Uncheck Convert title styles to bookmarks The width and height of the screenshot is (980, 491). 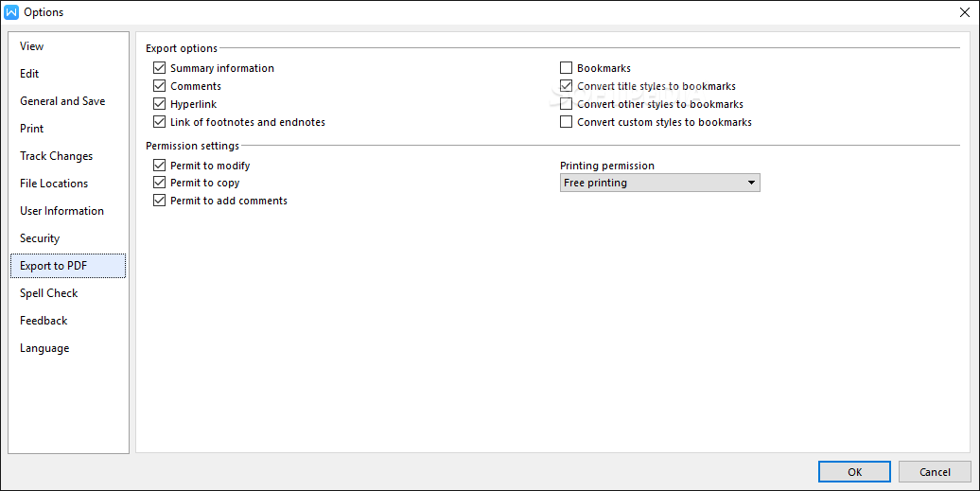point(567,85)
